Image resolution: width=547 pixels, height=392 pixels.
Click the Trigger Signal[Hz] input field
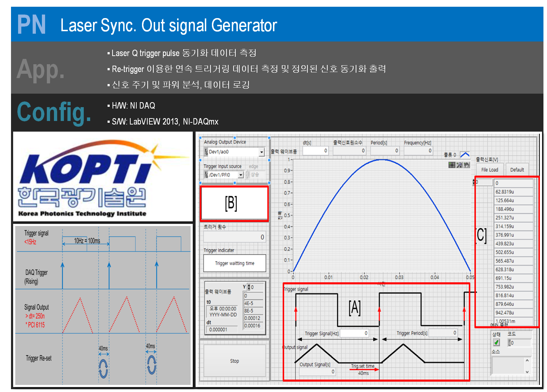(354, 333)
